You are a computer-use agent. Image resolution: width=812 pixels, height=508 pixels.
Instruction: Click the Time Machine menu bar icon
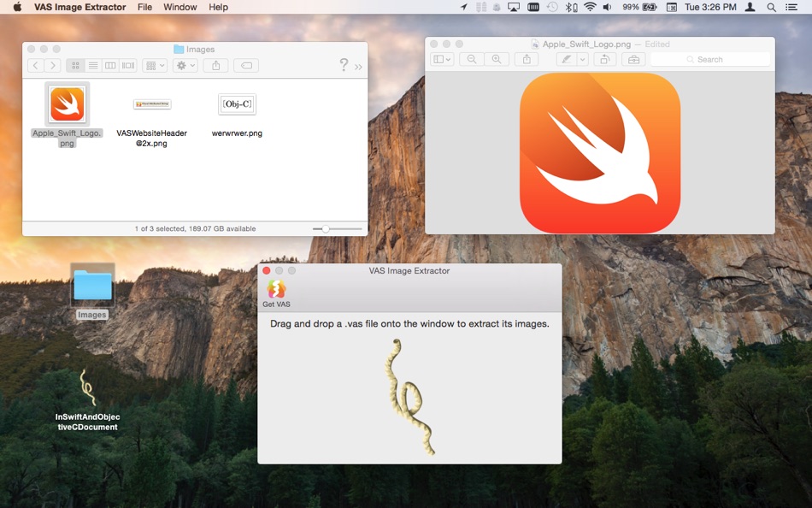552,7
